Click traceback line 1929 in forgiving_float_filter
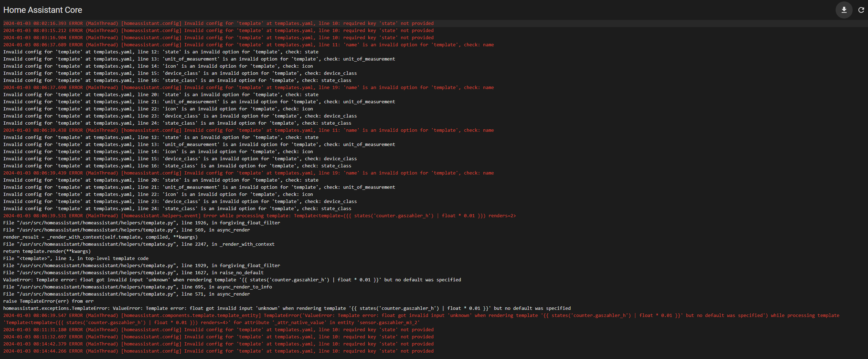The image size is (868, 359). point(142,266)
